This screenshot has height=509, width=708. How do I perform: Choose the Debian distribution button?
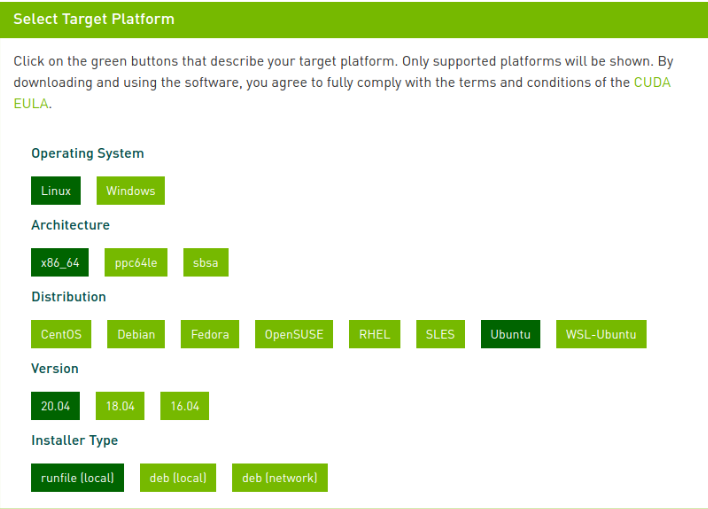click(x=136, y=334)
